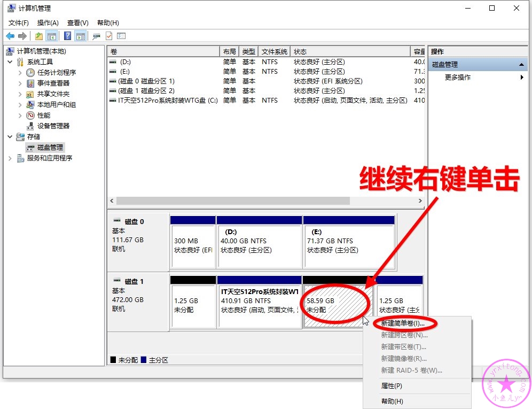Toggle the show/hide console tree icon

pyautogui.click(x=52, y=36)
